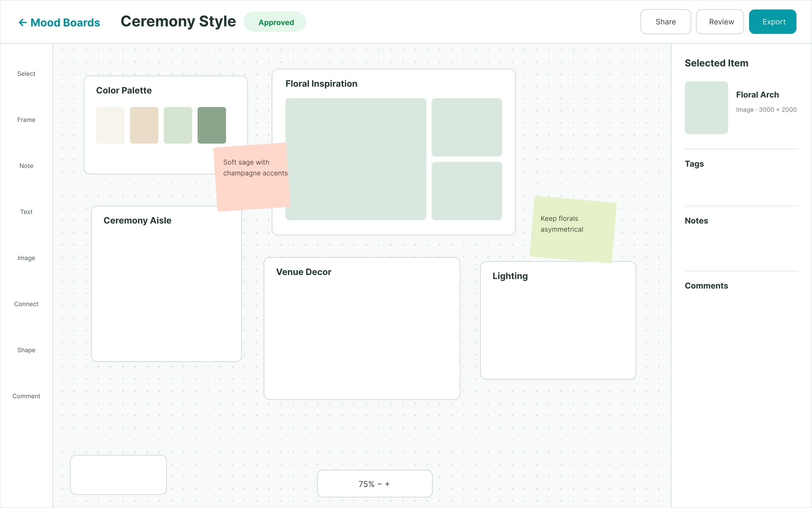Screen dimensions: 812x508
Task: Zoom out with the minus button
Action: pos(380,484)
